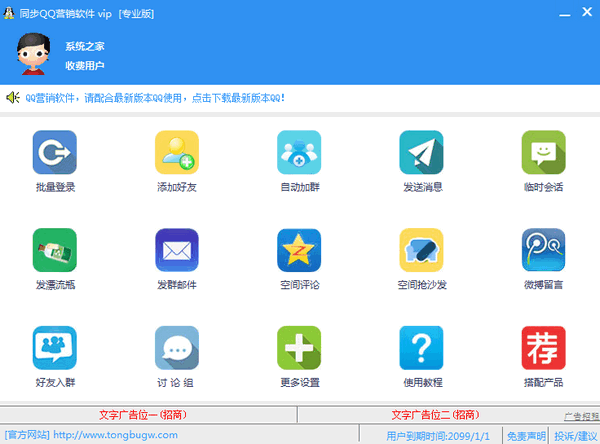Open the 投诉/建议 feedback link
This screenshot has width=600, height=444.
(x=576, y=436)
